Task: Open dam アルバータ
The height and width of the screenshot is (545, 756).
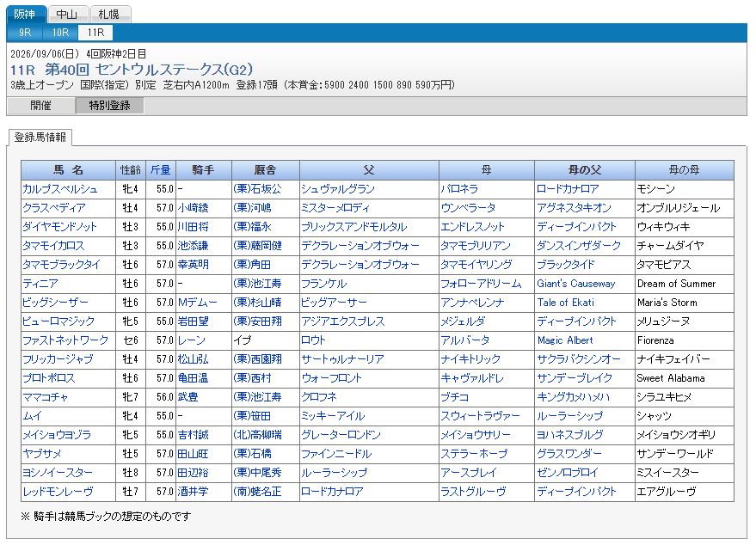Action: (x=465, y=340)
